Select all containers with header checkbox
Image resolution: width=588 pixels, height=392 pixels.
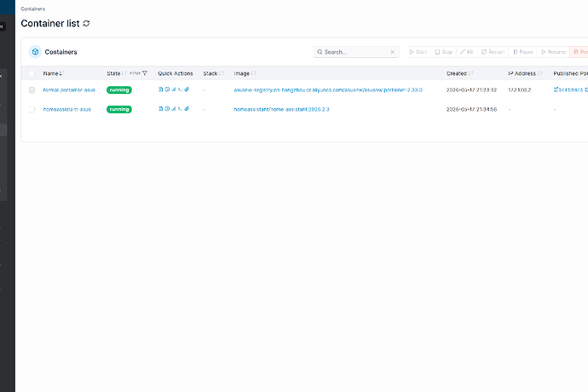[32, 73]
